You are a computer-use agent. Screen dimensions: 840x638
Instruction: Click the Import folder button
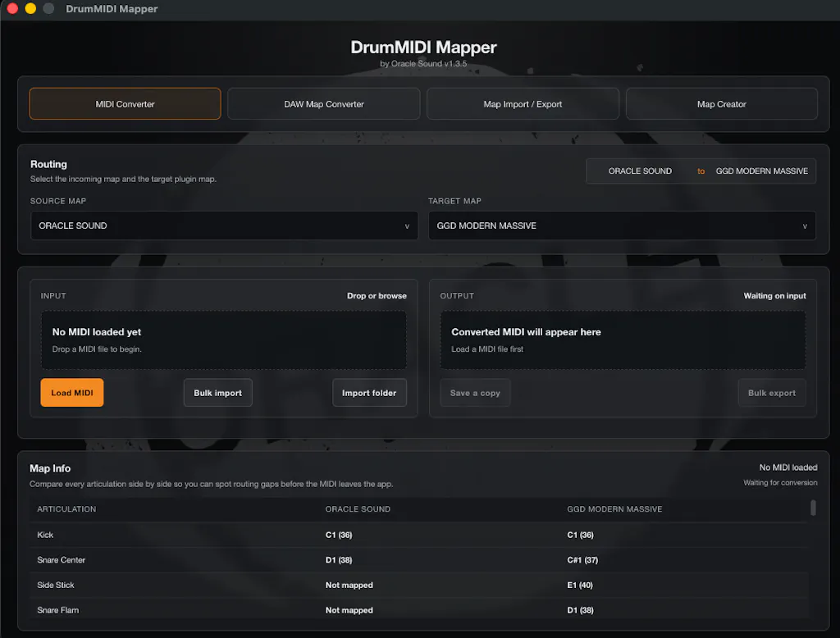pos(369,393)
